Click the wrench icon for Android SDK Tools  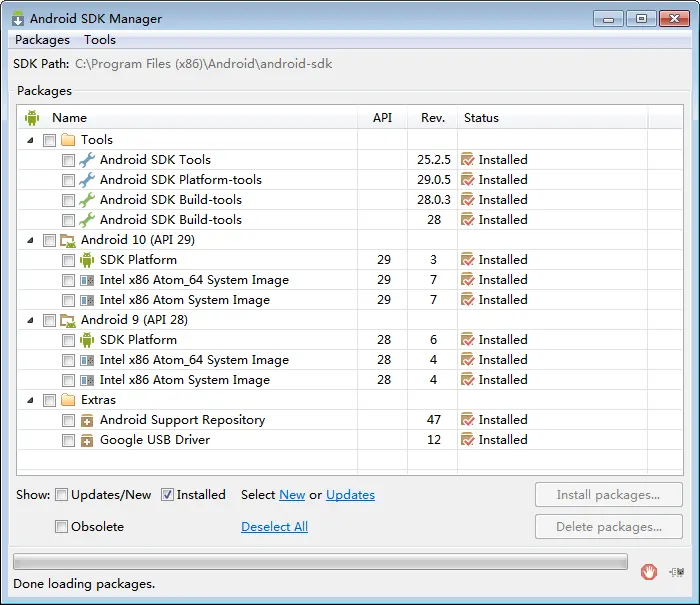[x=87, y=160]
